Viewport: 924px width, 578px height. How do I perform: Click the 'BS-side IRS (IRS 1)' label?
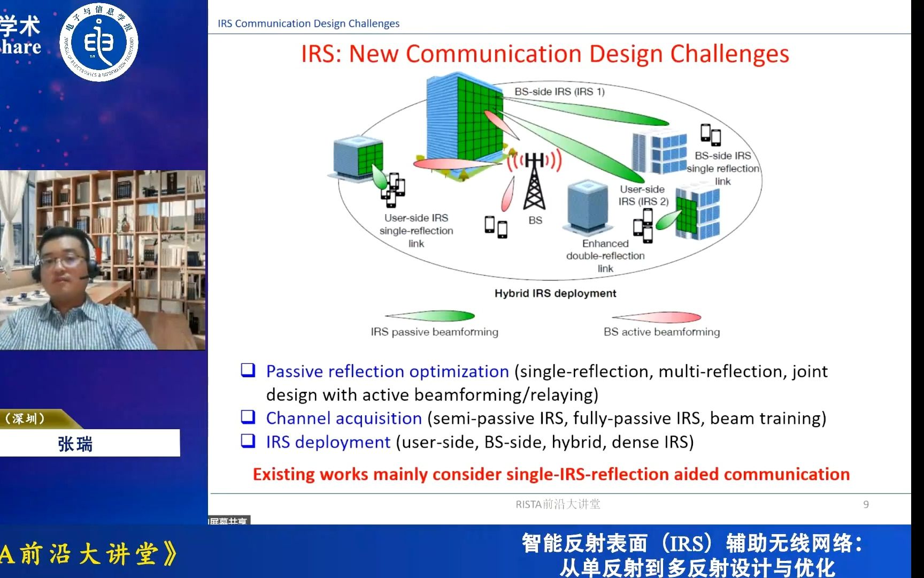559,92
